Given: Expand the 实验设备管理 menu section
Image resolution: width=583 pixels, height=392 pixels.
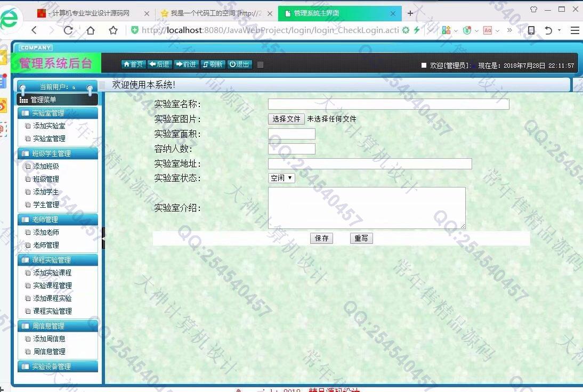Looking at the screenshot, I should pos(58,366).
